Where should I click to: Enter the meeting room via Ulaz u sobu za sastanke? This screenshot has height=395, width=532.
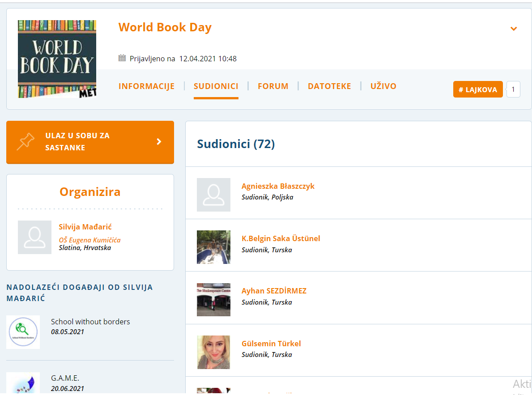[x=90, y=142]
